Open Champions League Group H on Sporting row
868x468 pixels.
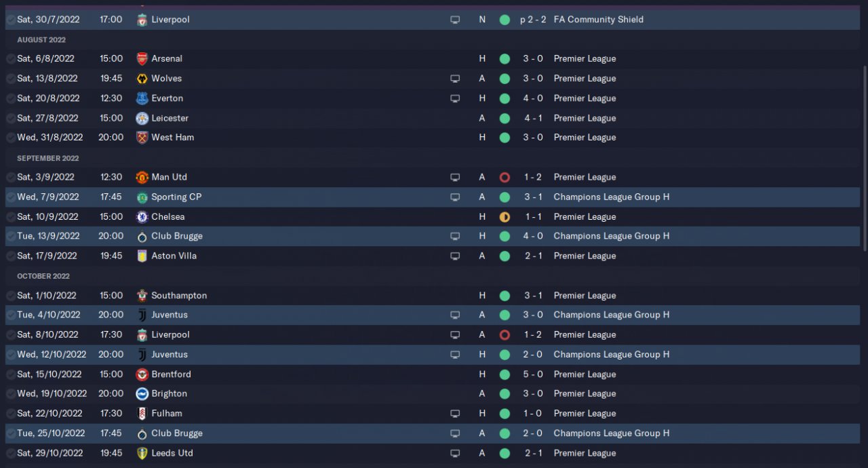(611, 197)
